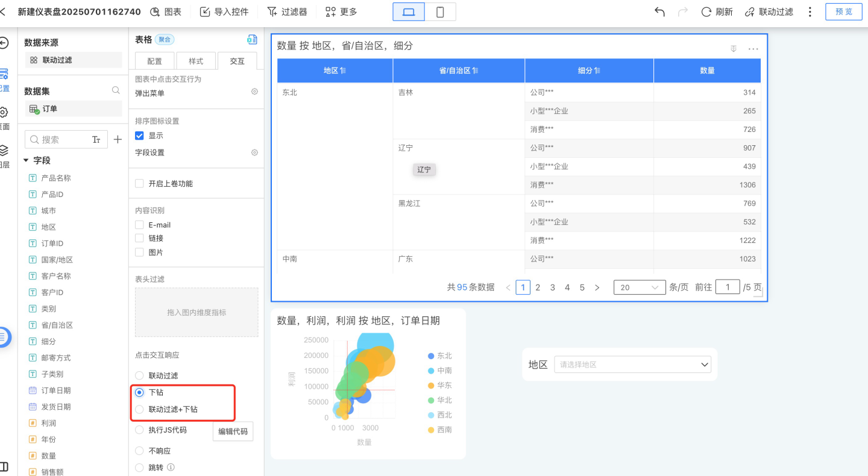Image resolution: width=868 pixels, height=476 pixels.
Task: Click the 编辑代码 button
Action: tap(233, 431)
